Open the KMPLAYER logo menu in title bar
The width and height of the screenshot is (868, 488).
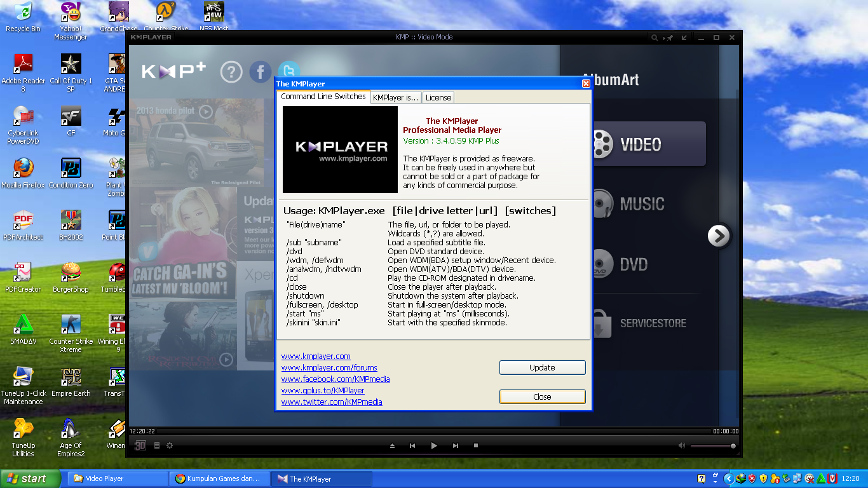pyautogui.click(x=151, y=37)
